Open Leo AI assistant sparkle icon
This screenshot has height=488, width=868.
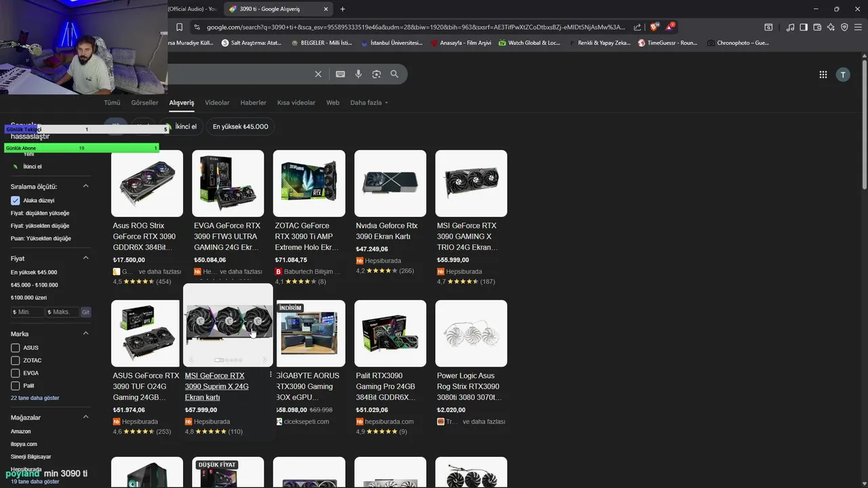[831, 27]
